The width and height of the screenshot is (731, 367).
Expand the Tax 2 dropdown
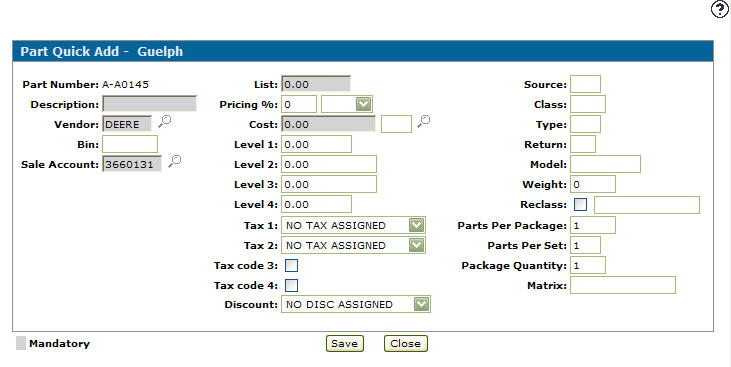[x=353, y=245]
